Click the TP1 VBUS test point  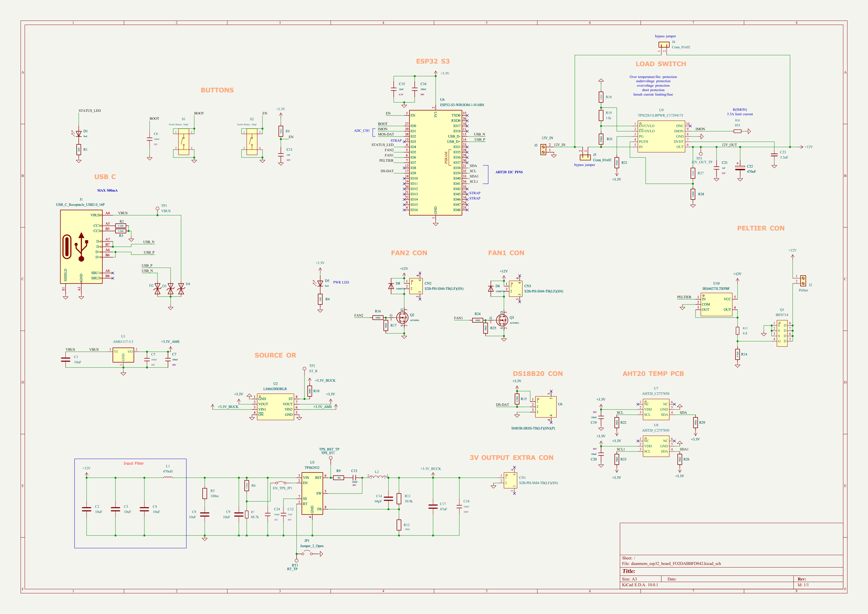158,209
